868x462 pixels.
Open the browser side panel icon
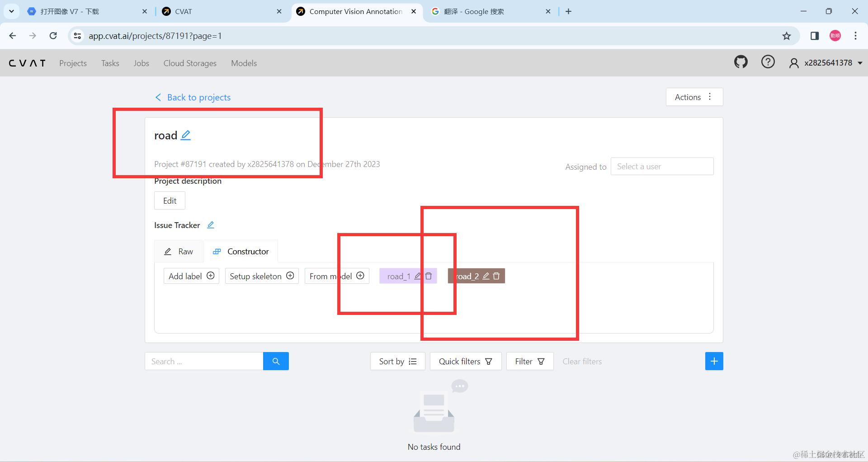[815, 36]
